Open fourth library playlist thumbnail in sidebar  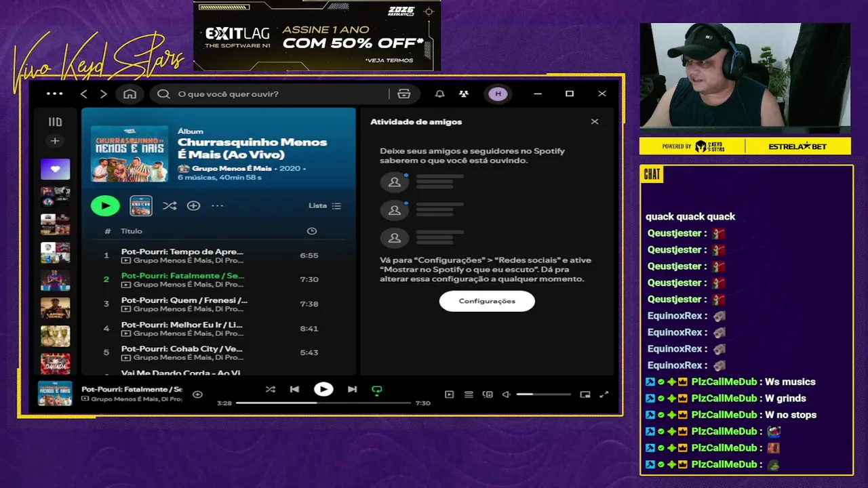click(x=55, y=252)
